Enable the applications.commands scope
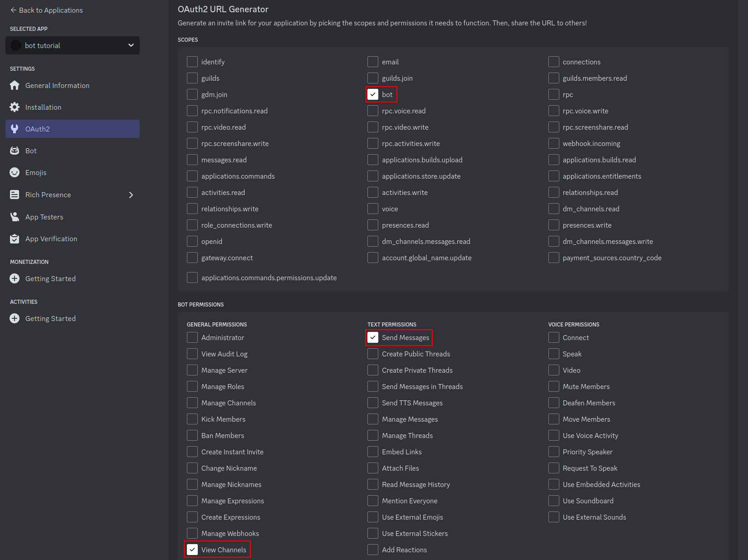 pyautogui.click(x=192, y=176)
